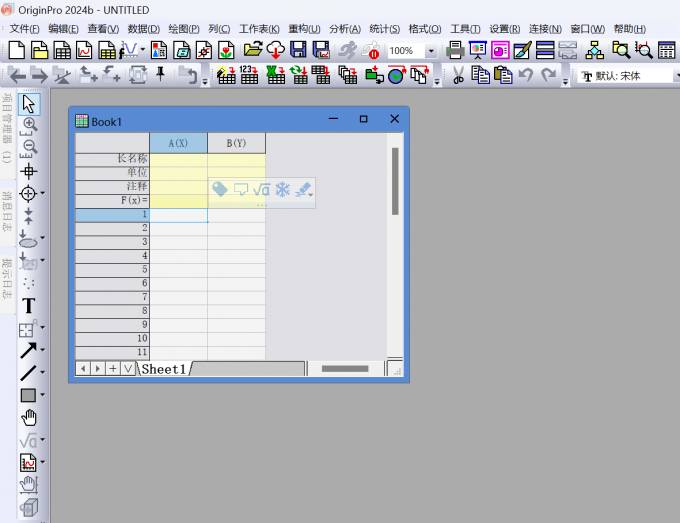Create a new layout page icon

pos(159,50)
